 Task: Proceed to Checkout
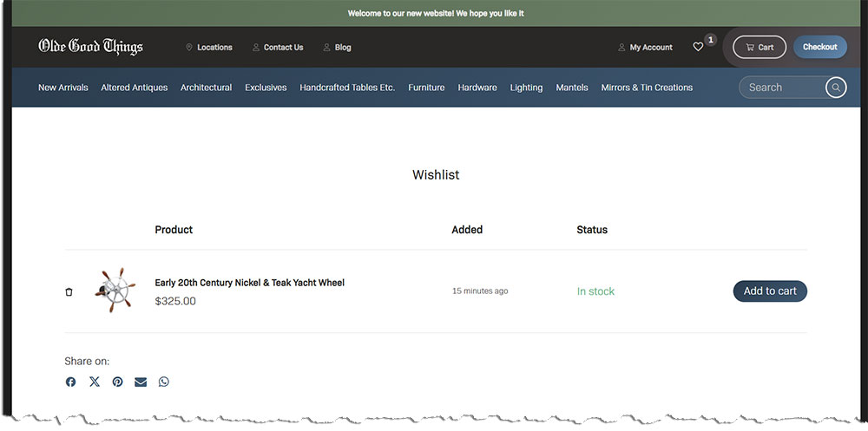pos(820,47)
